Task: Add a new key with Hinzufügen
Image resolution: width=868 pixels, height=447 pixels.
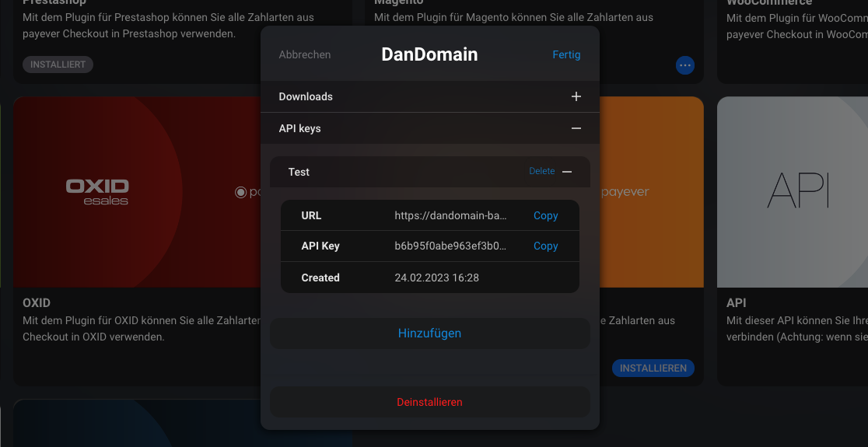Action: click(x=429, y=334)
